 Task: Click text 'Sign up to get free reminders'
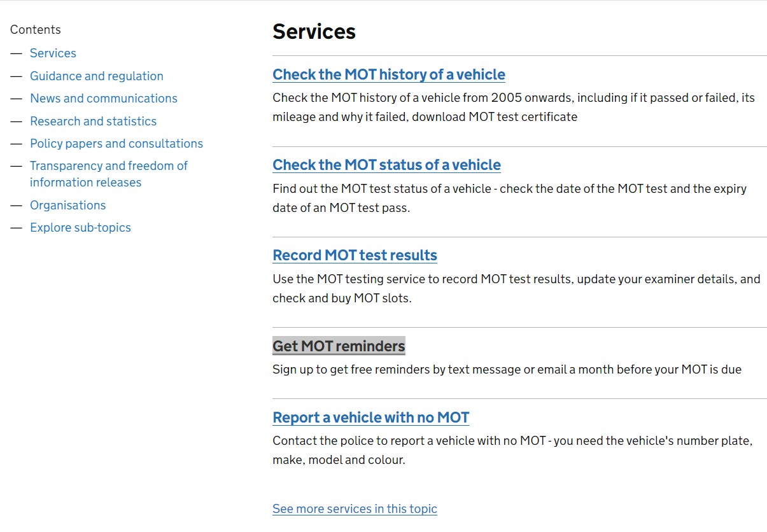507,370
